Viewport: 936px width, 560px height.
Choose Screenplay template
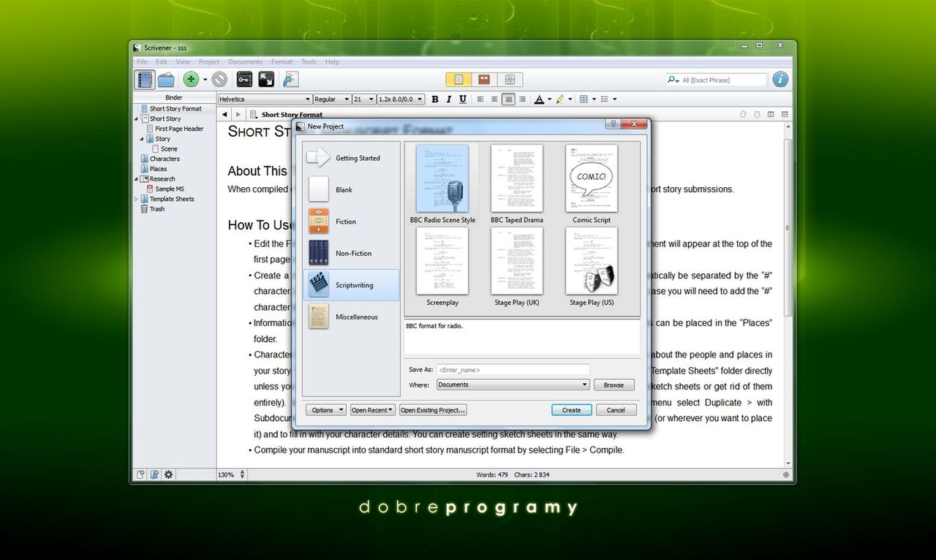[x=442, y=266]
